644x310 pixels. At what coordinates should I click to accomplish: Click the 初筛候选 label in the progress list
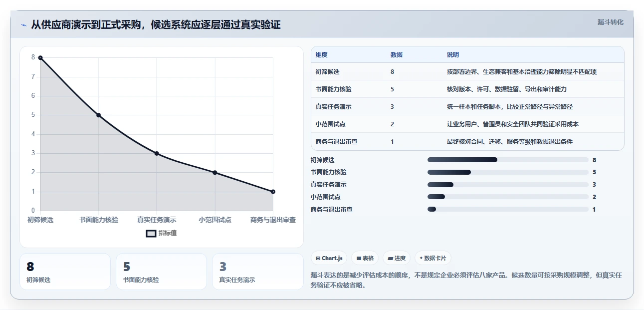point(322,160)
